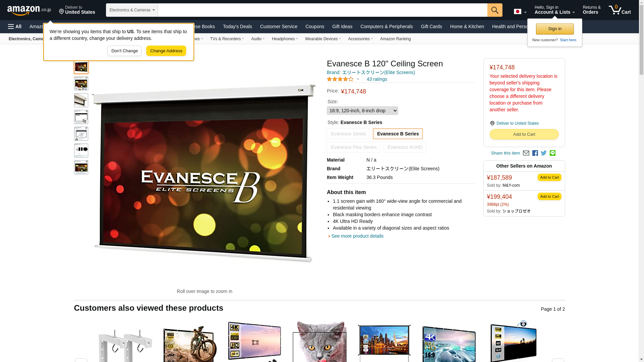Open the 43 ratings link
The image size is (644, 362).
click(x=377, y=79)
